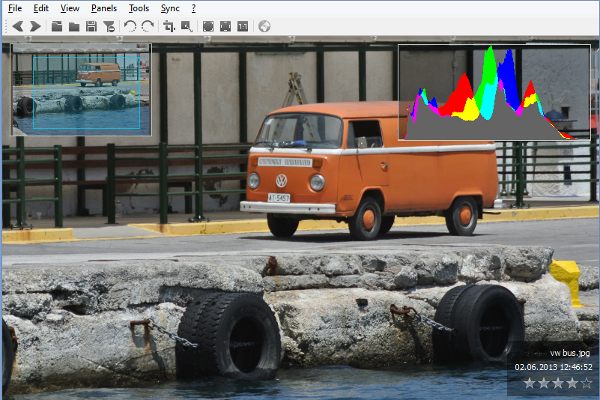Set rating to five stars
The image size is (600, 400).
[587, 383]
